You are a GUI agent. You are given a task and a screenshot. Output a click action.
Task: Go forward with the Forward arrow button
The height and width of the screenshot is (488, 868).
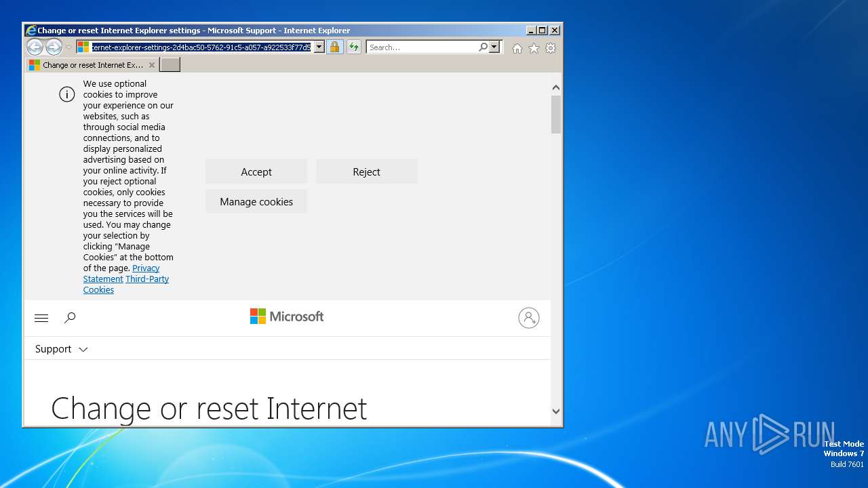54,47
